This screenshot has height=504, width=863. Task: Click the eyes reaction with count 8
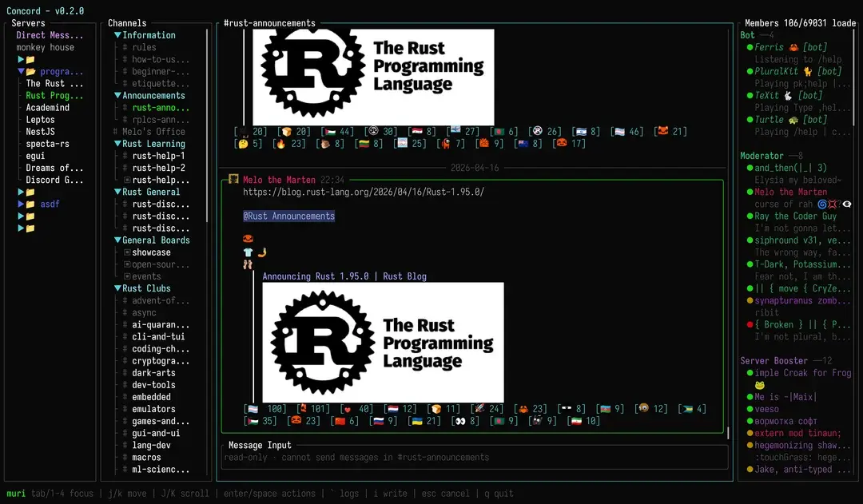(465, 421)
